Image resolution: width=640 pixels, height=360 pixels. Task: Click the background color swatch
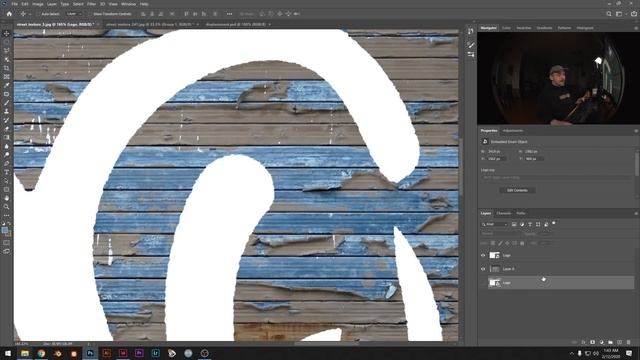pyautogui.click(x=8, y=233)
